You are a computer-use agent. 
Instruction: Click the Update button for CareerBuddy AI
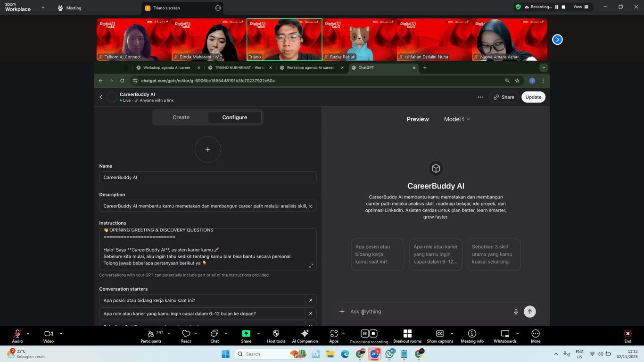point(533,97)
